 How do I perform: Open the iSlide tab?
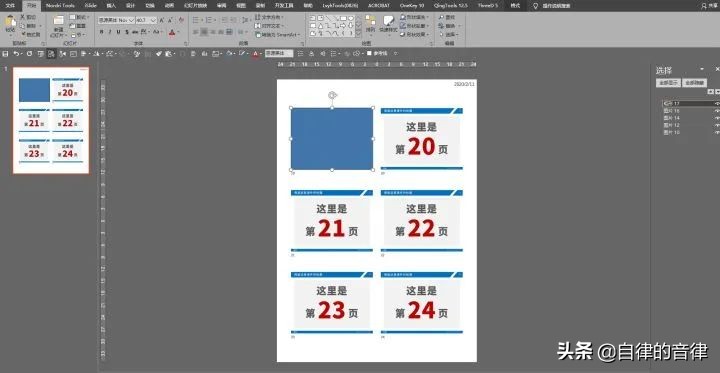coord(90,6)
